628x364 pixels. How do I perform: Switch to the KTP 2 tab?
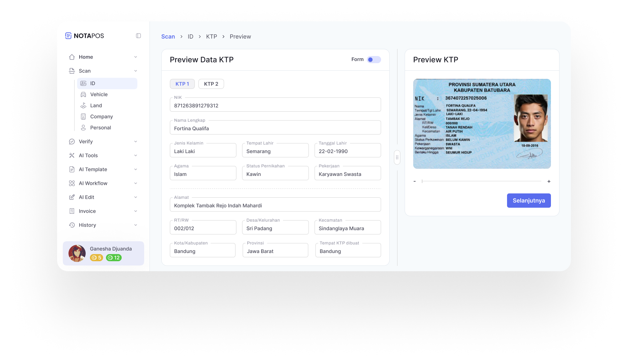[211, 84]
